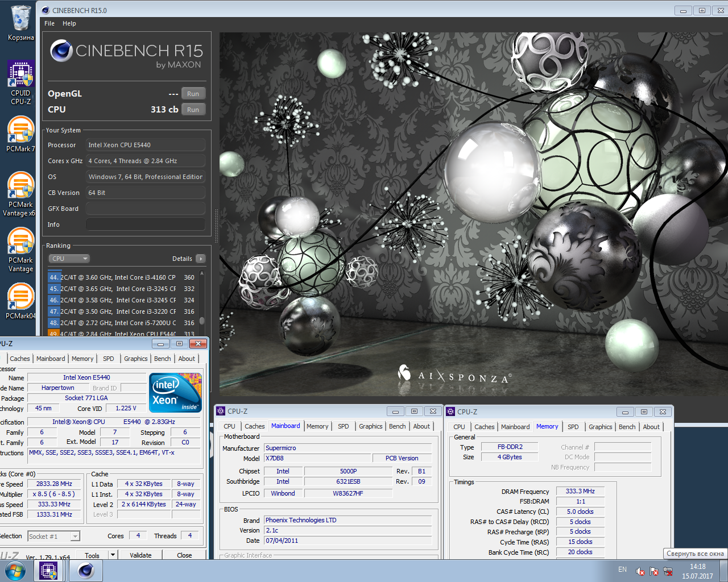Click Show Desktop button at taskbar end
Image resolution: width=728 pixels, height=582 pixels.
point(723,571)
